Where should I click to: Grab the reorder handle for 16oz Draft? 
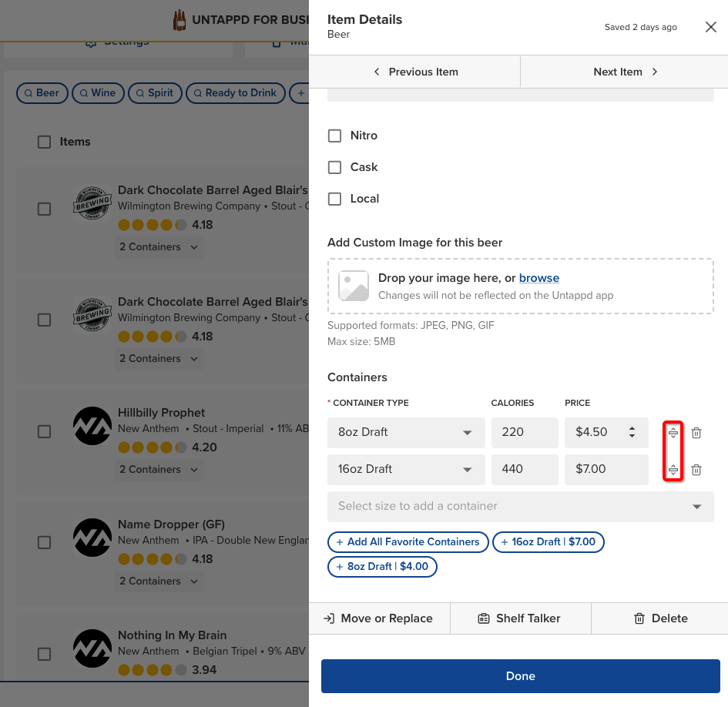[673, 470]
